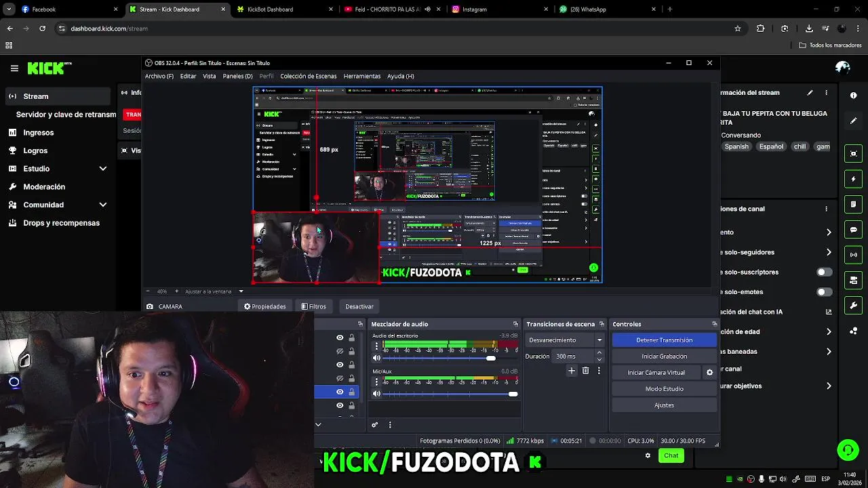Open Audio del escritorio three-dot options
Screen dimensions: 868x488
point(376,346)
